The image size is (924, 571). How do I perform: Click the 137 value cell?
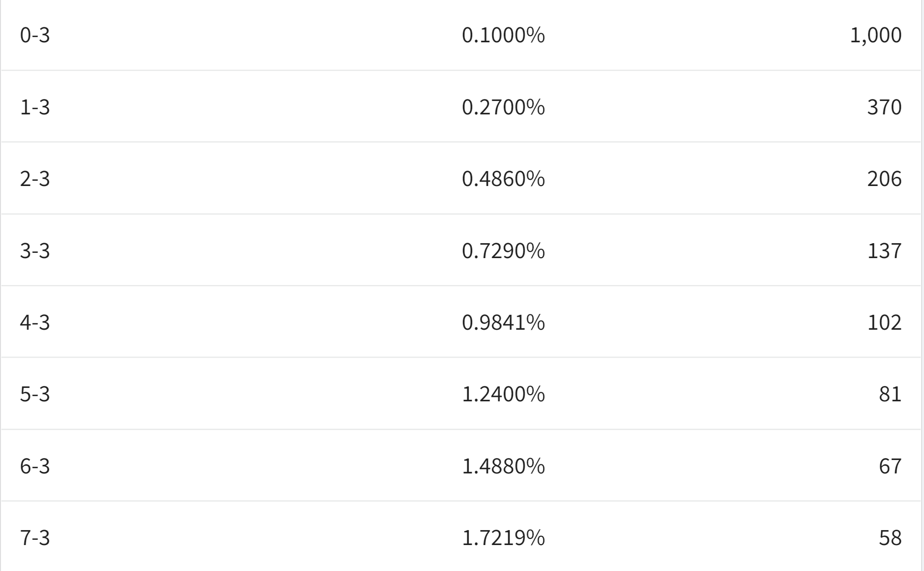tap(884, 250)
